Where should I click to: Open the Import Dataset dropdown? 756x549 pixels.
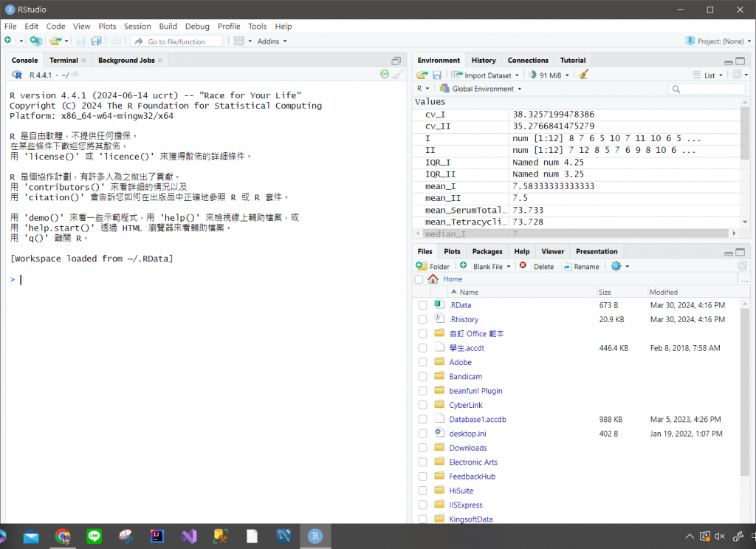click(485, 75)
